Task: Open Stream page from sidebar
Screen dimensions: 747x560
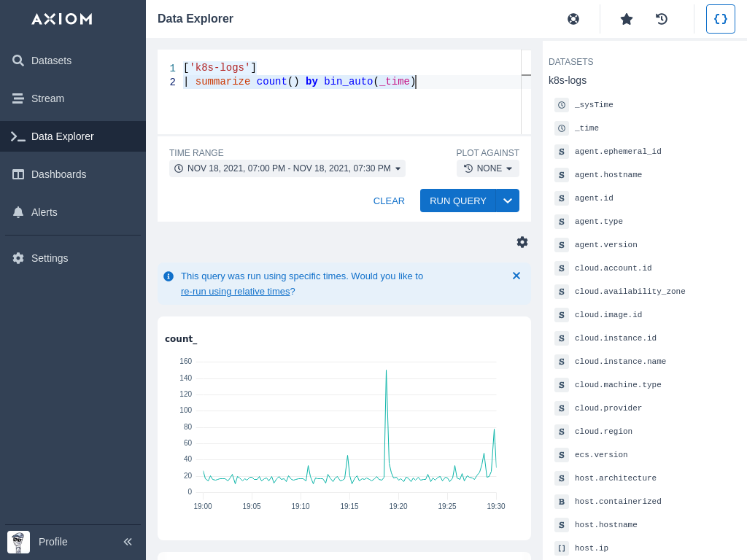Action: pyautogui.click(x=47, y=98)
